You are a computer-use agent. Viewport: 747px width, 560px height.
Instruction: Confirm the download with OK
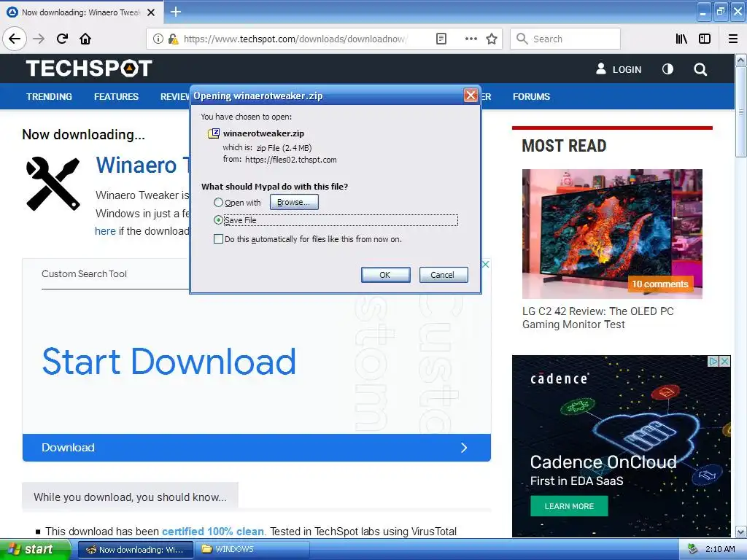(385, 275)
